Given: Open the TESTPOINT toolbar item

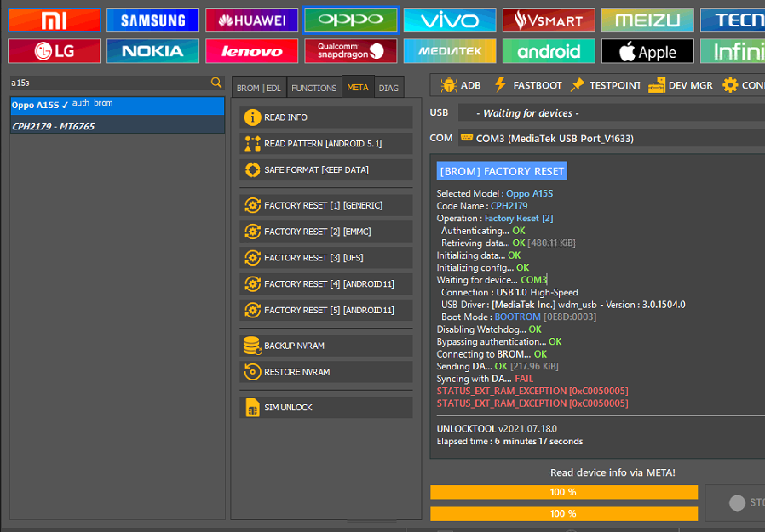Looking at the screenshot, I should [605, 85].
